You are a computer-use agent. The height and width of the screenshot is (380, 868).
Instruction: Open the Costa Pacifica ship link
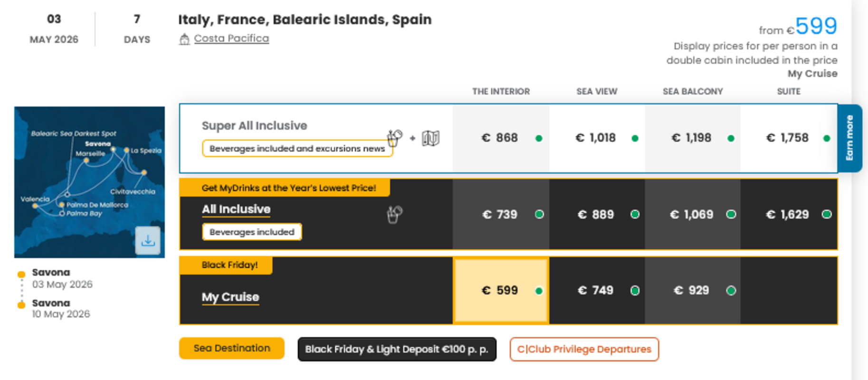(x=231, y=38)
